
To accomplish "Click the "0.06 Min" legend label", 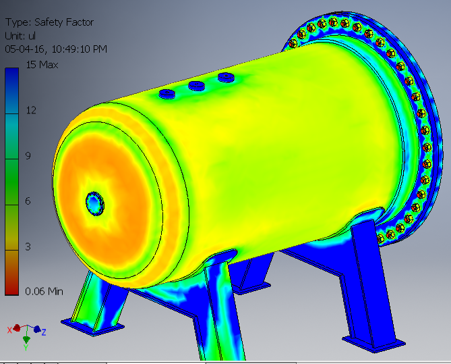I will (44, 291).
